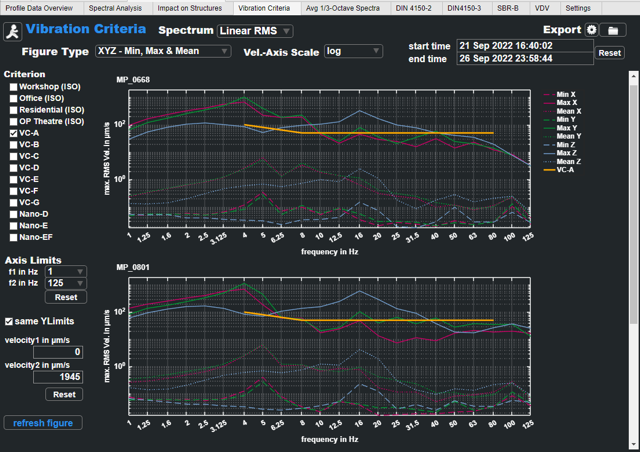This screenshot has width=640, height=452.
Task: Expand the Figure Type dropdown
Action: click(x=163, y=51)
